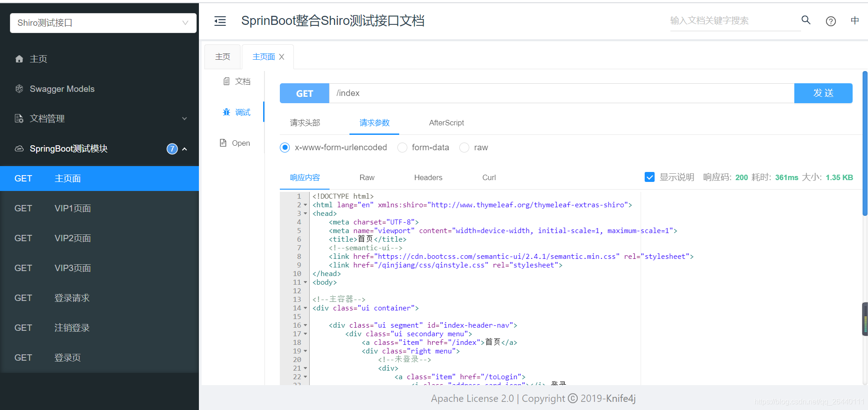
Task: Select x-www-form-urlencoded radio button
Action: tap(285, 148)
